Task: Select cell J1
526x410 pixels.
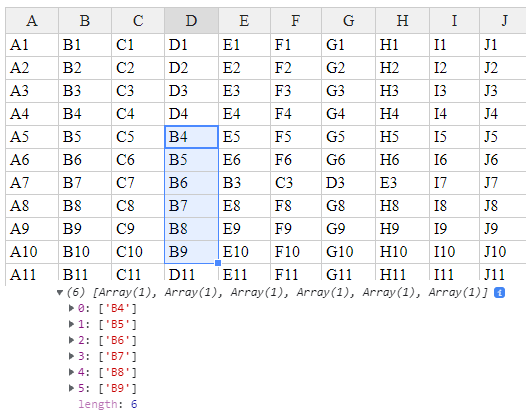Action: click(503, 45)
